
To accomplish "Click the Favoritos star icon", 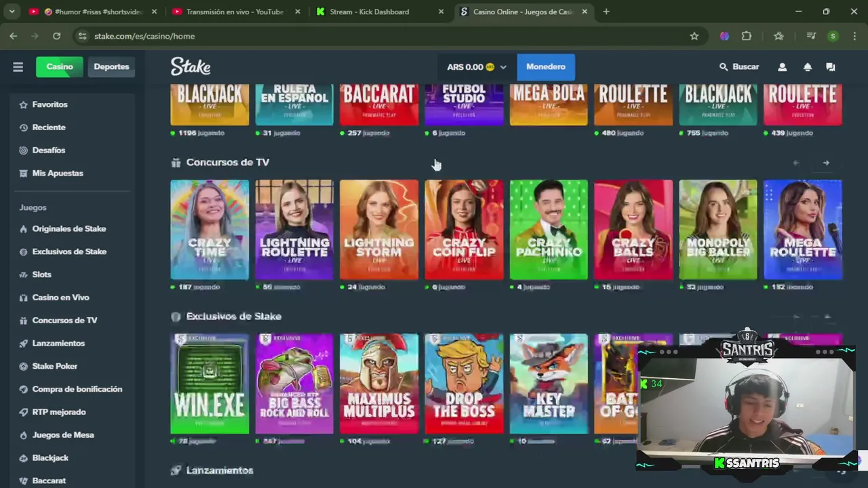I will point(24,104).
